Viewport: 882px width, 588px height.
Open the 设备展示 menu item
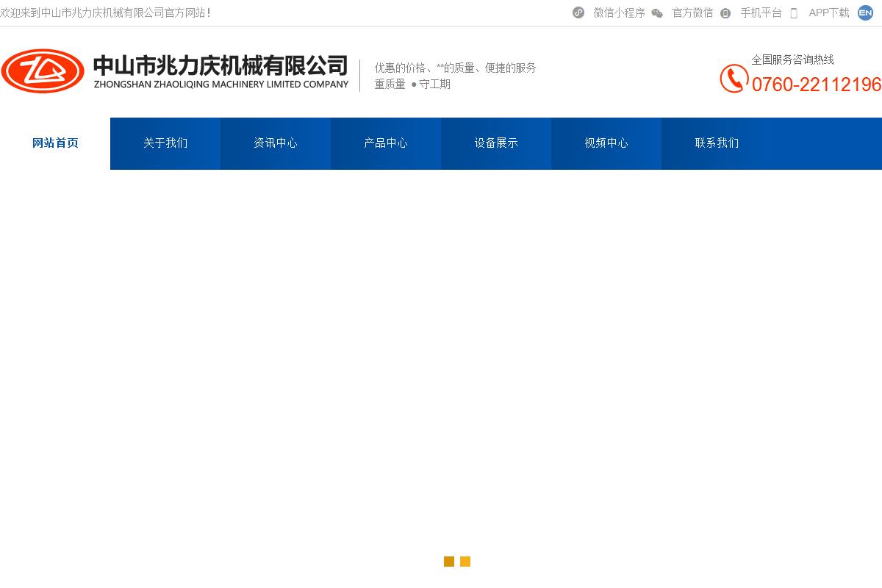(496, 143)
